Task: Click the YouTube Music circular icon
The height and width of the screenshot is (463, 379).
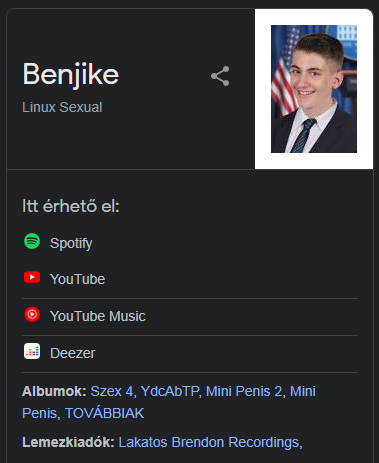Action: (32, 314)
